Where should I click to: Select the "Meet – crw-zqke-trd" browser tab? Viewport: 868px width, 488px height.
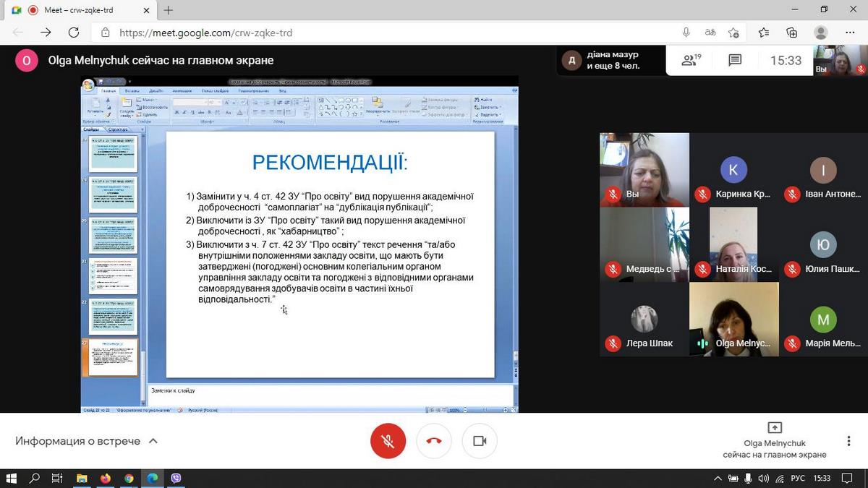pyautogui.click(x=80, y=10)
